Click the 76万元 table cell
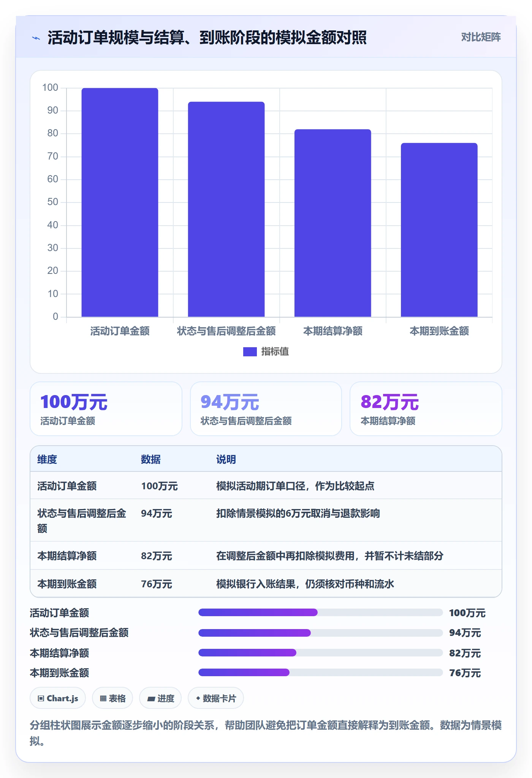 point(157,584)
